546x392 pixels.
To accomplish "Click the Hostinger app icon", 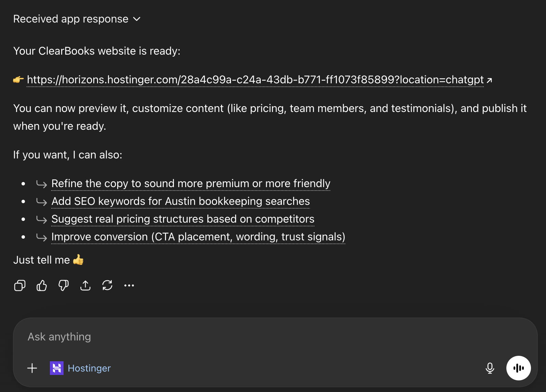I will click(x=57, y=368).
